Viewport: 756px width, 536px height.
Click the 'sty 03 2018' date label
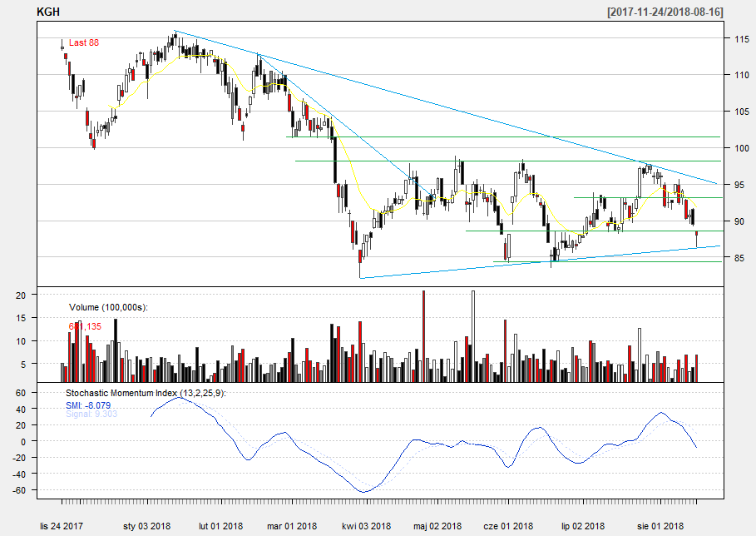pyautogui.click(x=147, y=526)
